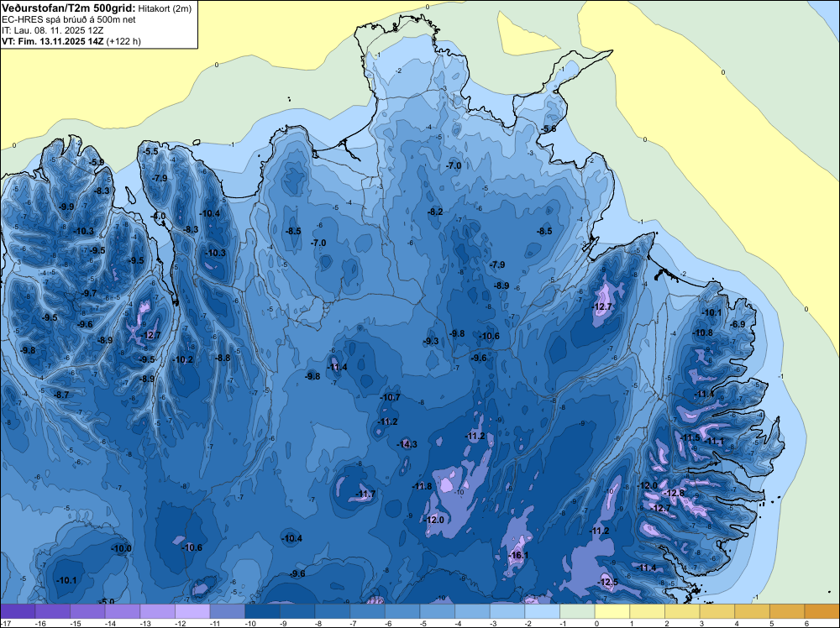This screenshot has width=840, height=628.
Task: Click the -12.8 temperature label
Action: pos(675,493)
